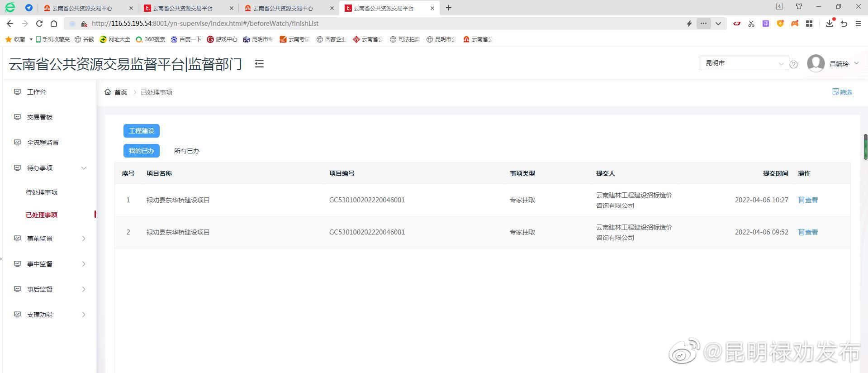Click the orange shield extension icon
868x373 pixels.
[780, 24]
